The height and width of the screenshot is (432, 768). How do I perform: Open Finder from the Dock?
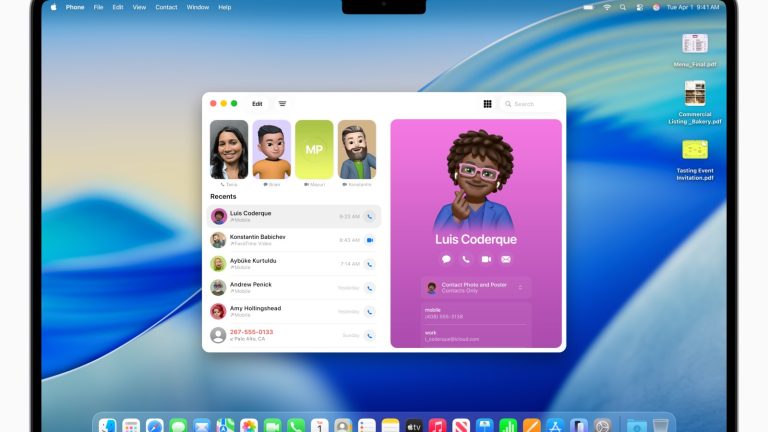click(108, 426)
